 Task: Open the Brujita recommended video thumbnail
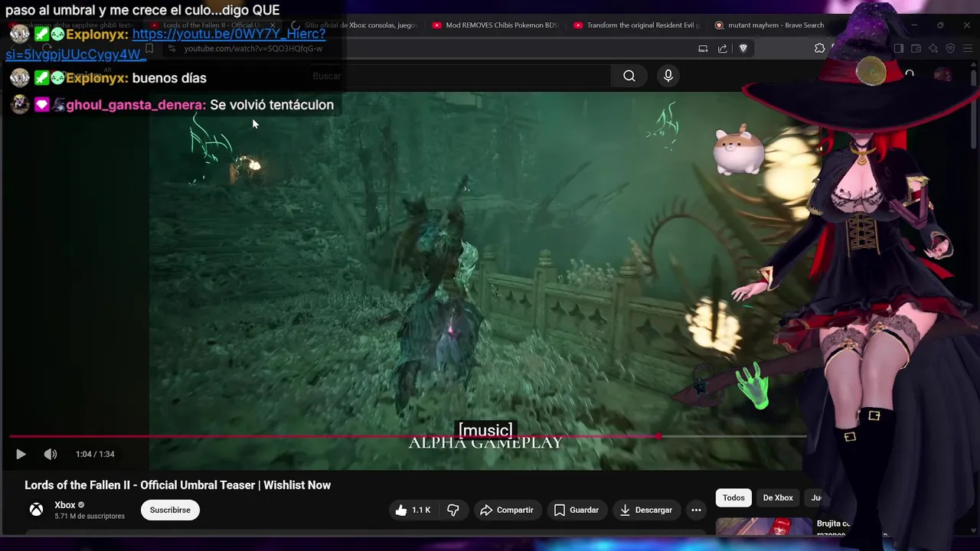pos(763,527)
